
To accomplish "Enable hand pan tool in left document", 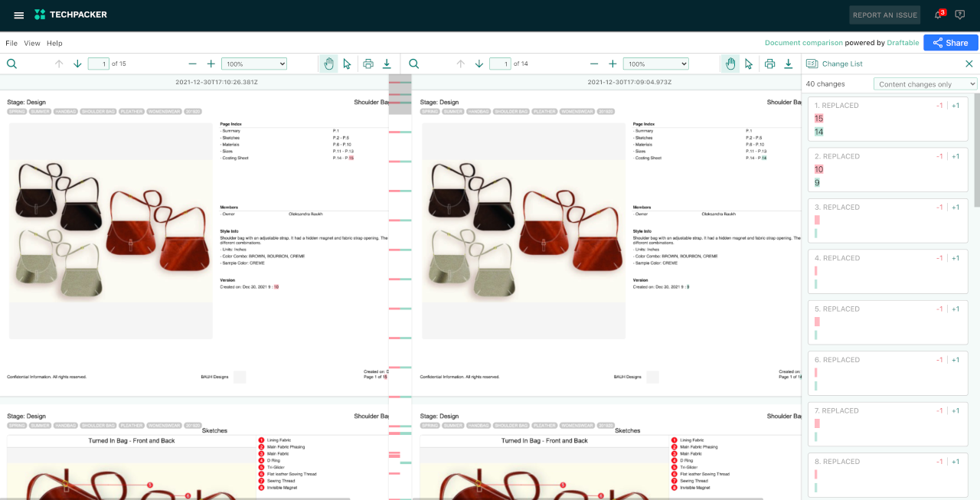I will tap(328, 64).
